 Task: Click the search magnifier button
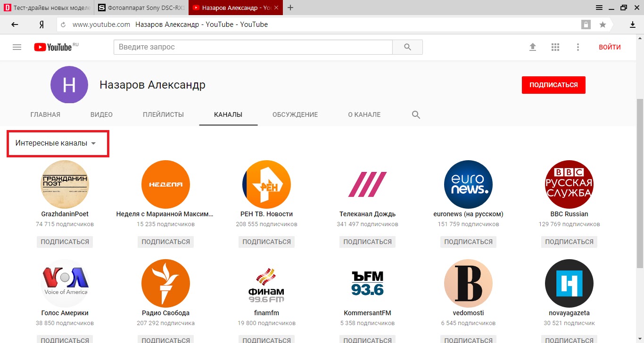[x=408, y=47]
